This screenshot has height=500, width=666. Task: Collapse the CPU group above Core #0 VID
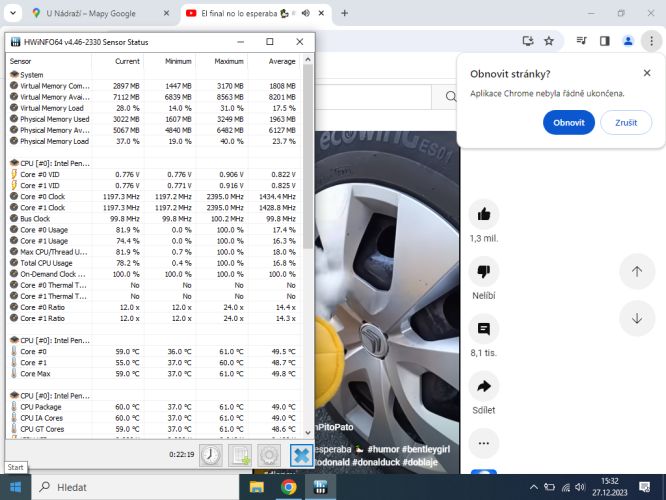pos(14,163)
